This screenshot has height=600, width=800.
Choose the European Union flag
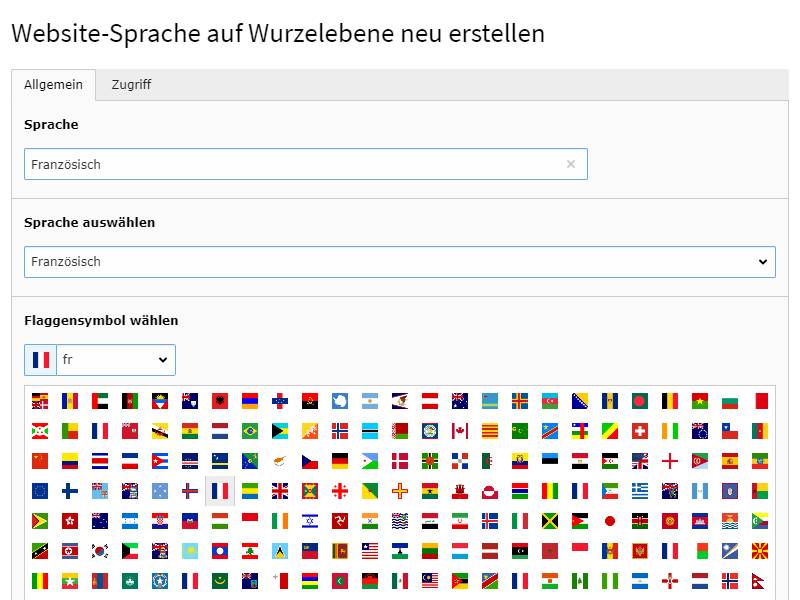pos(40,491)
